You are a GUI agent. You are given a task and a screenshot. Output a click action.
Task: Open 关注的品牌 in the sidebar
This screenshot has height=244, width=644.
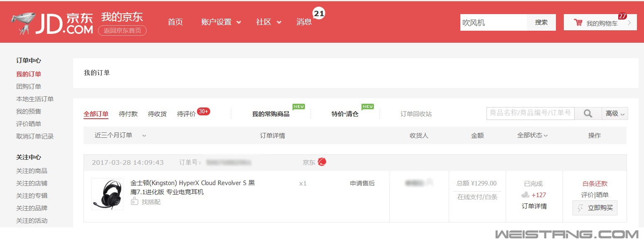[x=32, y=208]
